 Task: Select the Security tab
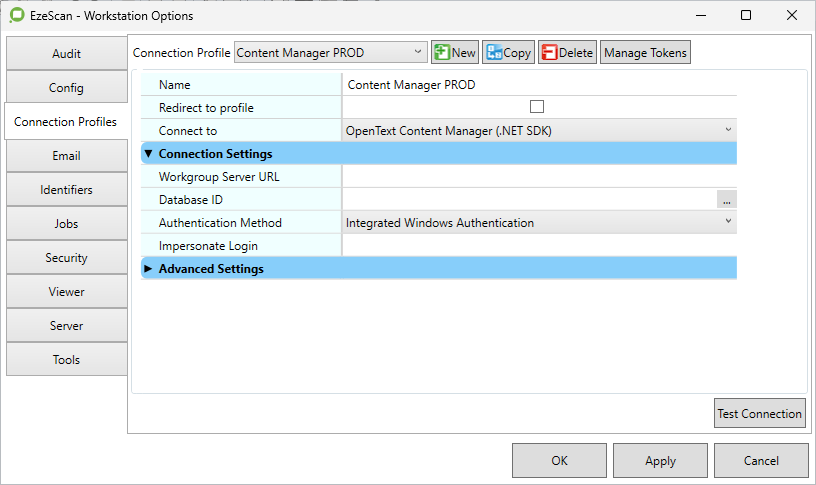click(x=66, y=258)
